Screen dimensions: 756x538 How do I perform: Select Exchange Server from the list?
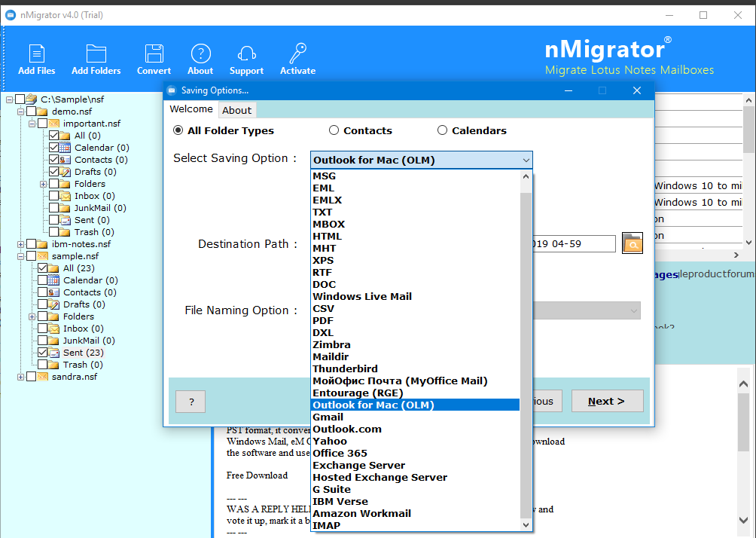416,465
